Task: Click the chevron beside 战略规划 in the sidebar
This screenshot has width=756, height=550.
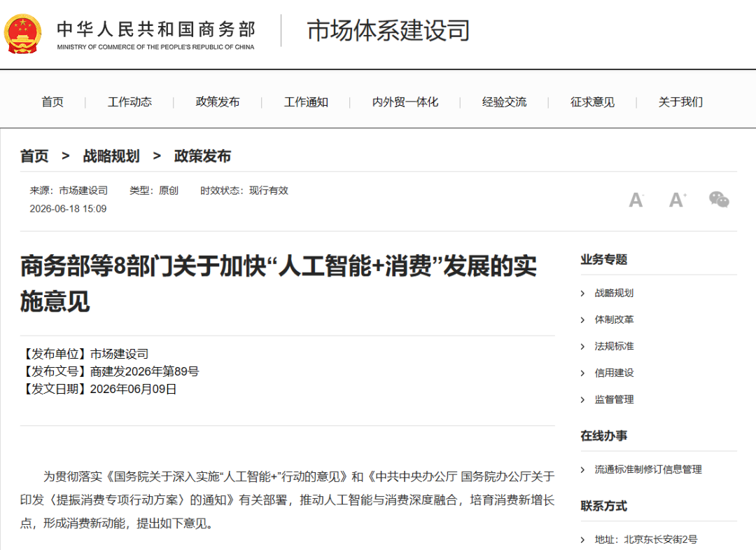Action: tap(583, 294)
